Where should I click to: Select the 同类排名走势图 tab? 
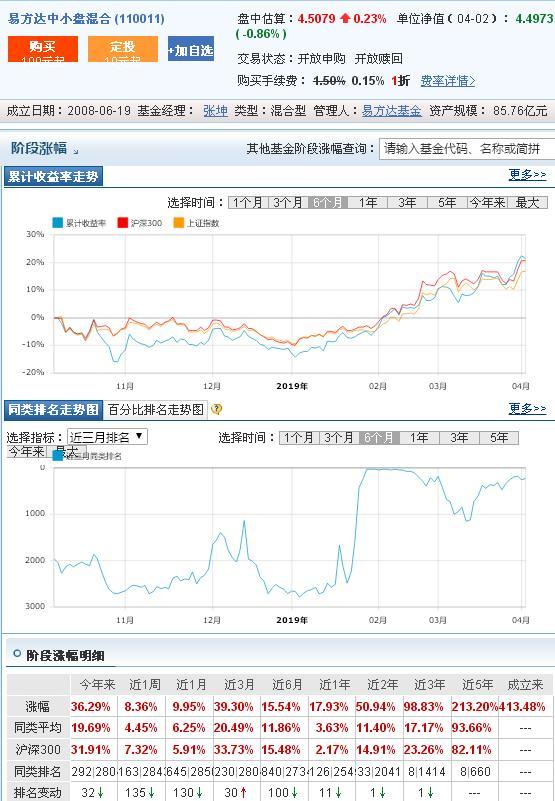(53, 410)
